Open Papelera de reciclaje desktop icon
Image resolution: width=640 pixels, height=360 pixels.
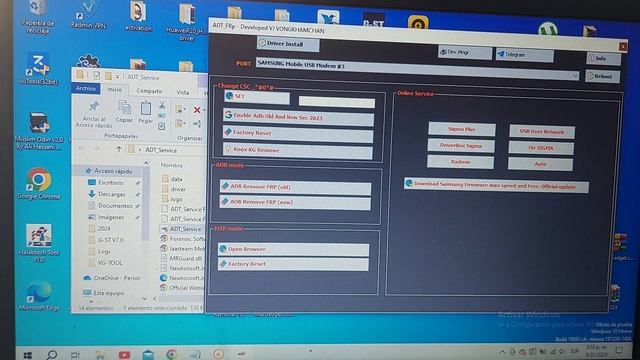[38, 17]
